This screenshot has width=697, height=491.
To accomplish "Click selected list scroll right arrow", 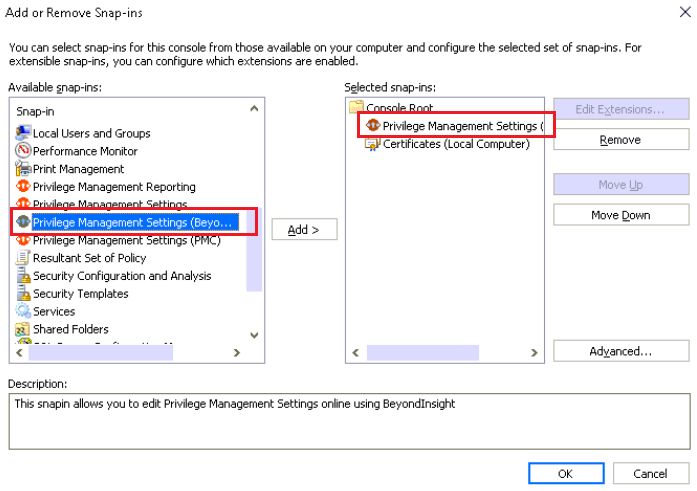I will tap(534, 353).
